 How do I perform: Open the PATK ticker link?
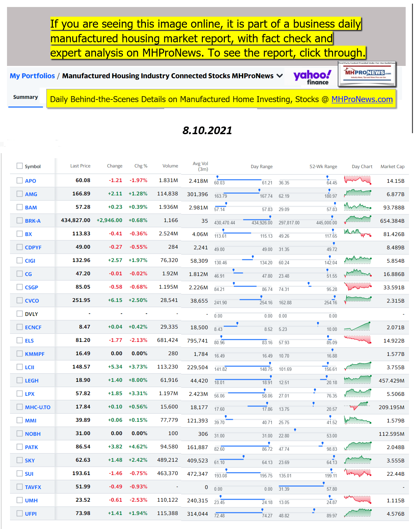pos(31,447)
